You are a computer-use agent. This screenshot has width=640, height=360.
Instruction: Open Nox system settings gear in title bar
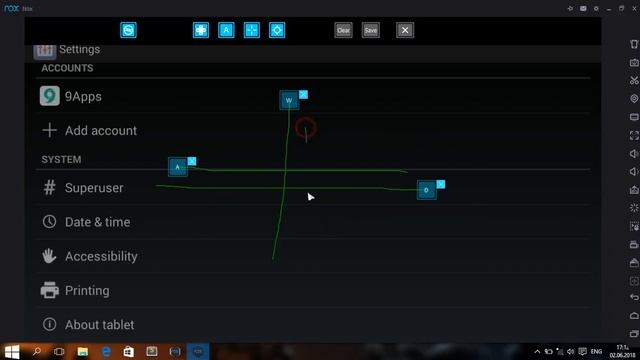tap(596, 9)
